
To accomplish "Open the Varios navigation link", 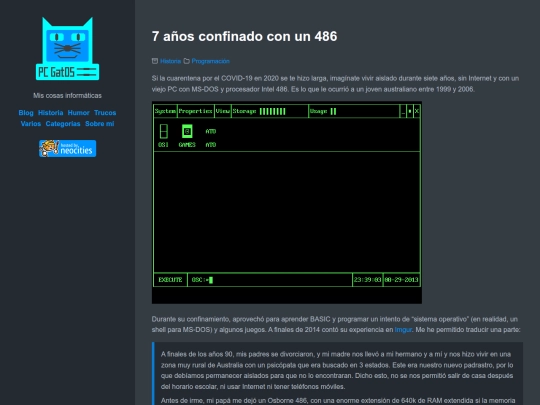I will point(31,124).
